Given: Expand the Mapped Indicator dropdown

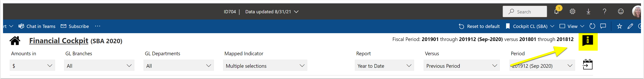Looking at the screenshot, I should coord(265,66).
